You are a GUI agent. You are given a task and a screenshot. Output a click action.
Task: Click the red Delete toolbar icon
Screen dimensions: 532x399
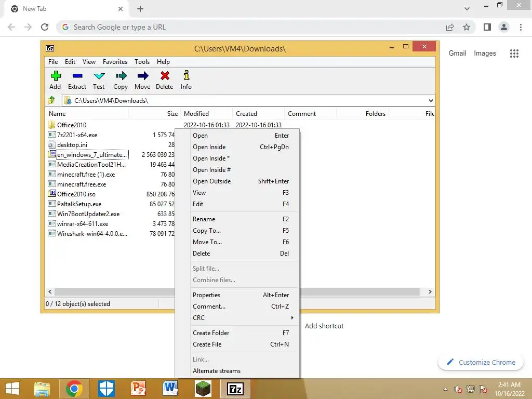165,76
